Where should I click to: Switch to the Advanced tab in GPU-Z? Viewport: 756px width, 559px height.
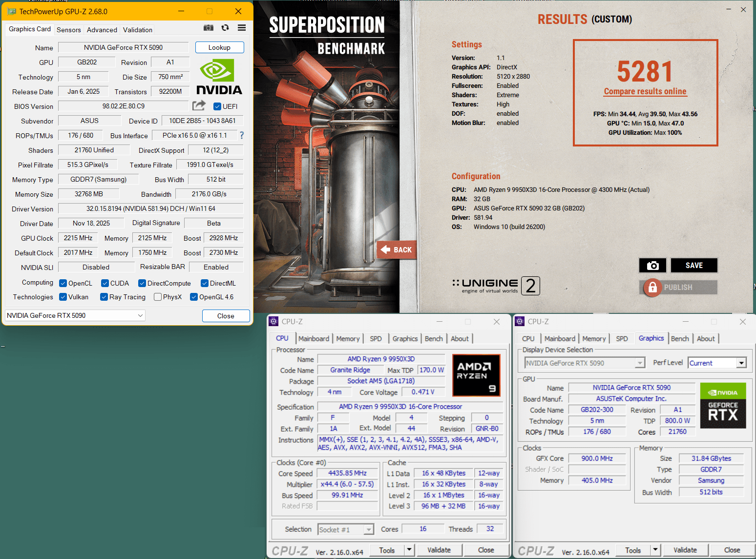click(x=102, y=30)
